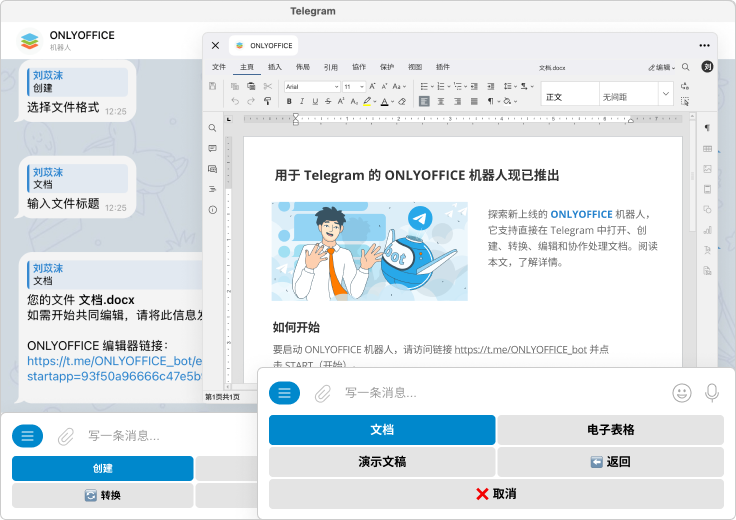This screenshot has width=736, height=520.
Task: Click the 演示文稿 Presentation button
Action: tap(382, 462)
